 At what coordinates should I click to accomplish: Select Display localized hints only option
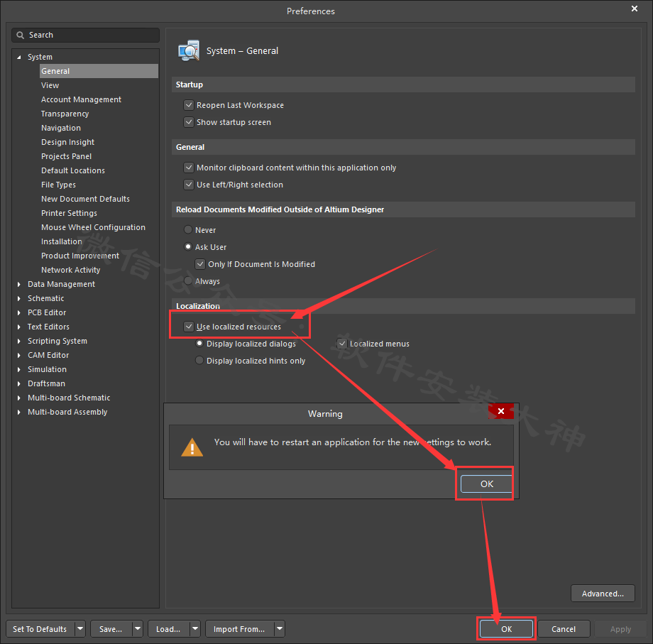(x=199, y=360)
